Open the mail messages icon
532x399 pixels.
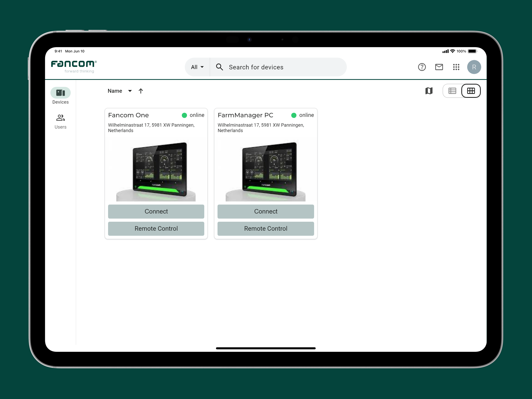(x=439, y=67)
